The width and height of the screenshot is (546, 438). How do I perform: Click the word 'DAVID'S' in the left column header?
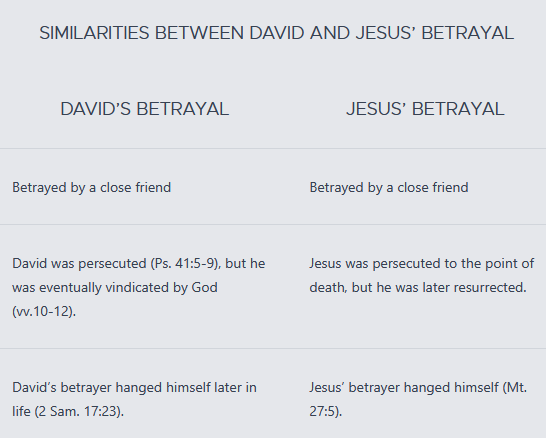coord(95,109)
